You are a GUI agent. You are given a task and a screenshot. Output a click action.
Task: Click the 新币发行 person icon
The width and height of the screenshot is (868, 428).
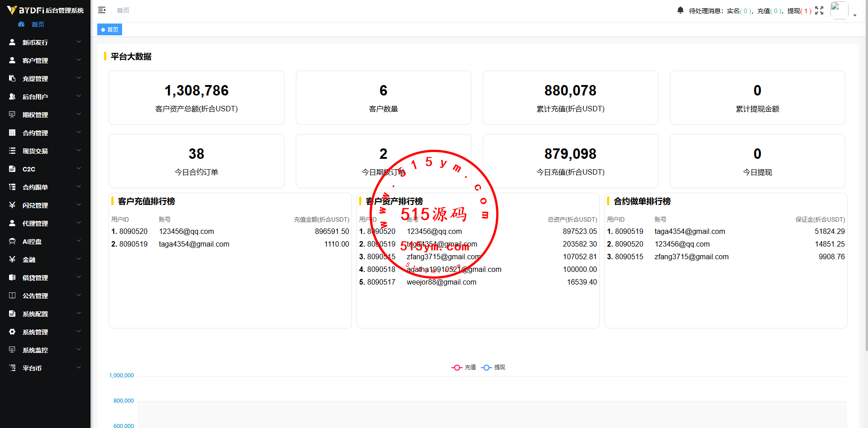[12, 42]
